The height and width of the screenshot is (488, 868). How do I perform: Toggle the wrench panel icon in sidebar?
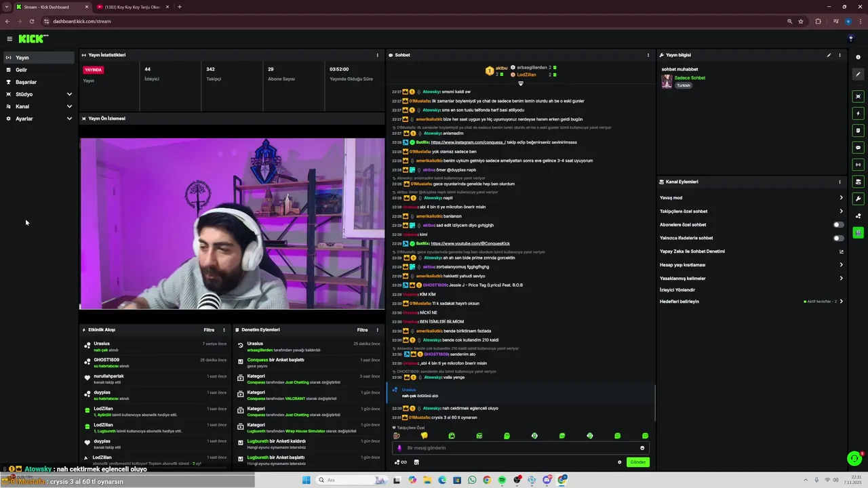pyautogui.click(x=858, y=199)
